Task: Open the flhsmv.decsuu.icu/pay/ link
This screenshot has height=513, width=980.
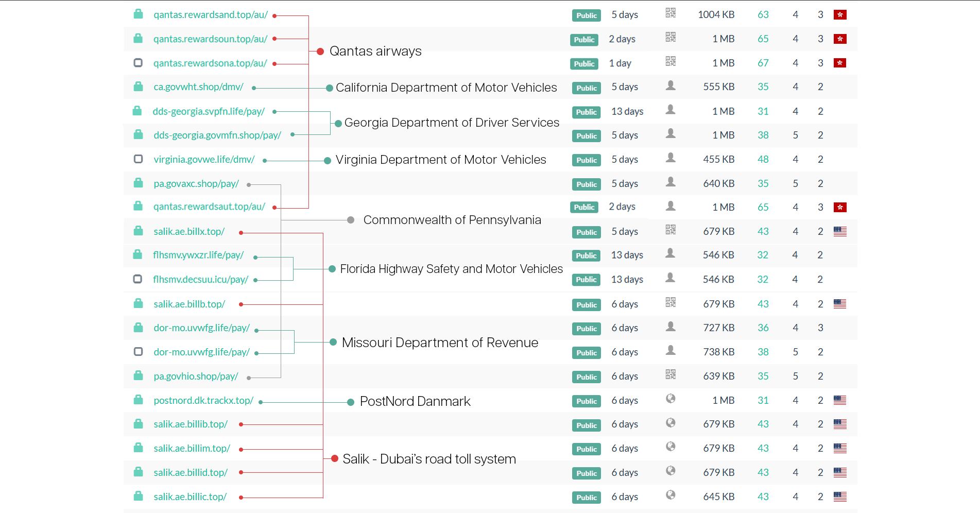Action: (201, 279)
